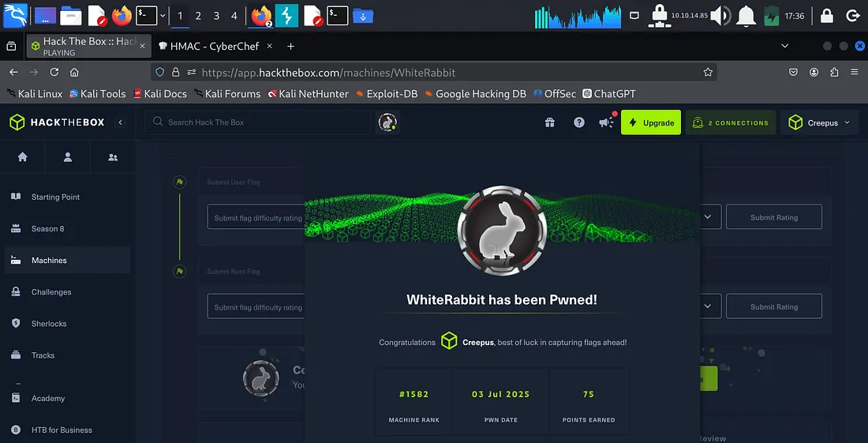868x443 pixels.
Task: Open the 2 Connections VPN button
Action: [x=731, y=122]
